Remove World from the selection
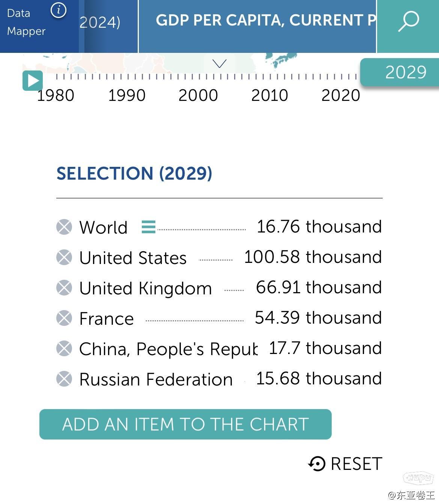 pyautogui.click(x=63, y=227)
